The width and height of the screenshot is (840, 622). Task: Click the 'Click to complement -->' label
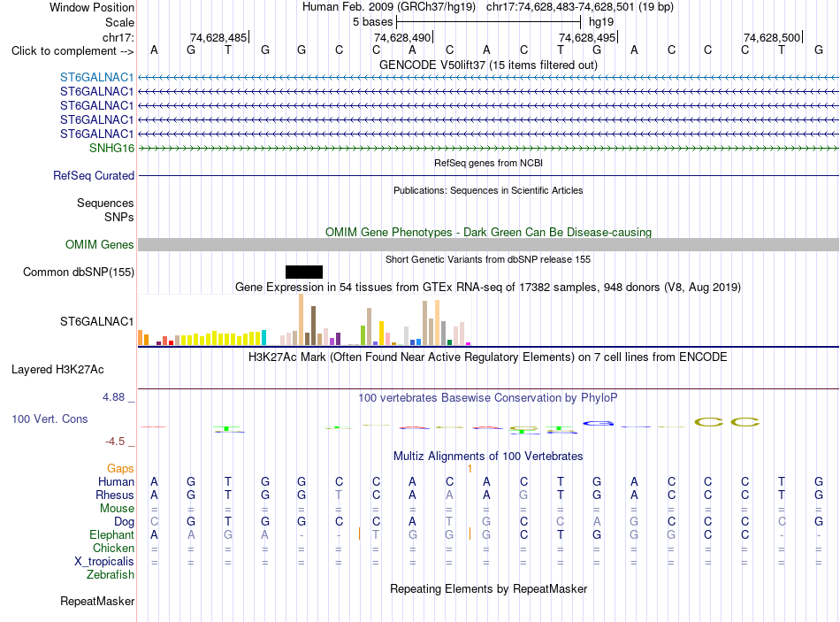73,51
